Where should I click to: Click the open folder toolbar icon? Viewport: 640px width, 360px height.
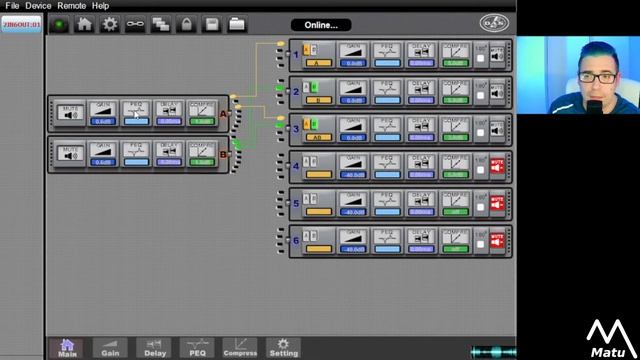click(237, 24)
